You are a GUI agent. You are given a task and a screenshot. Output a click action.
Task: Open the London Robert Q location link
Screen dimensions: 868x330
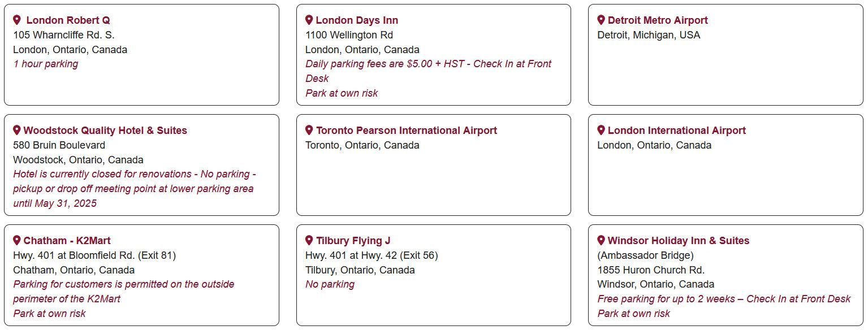tap(68, 20)
